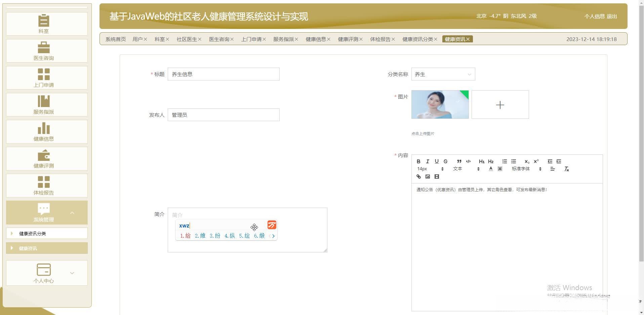Toggle strikethrough formatting in the editor
The height and width of the screenshot is (315, 644).
[x=445, y=162]
